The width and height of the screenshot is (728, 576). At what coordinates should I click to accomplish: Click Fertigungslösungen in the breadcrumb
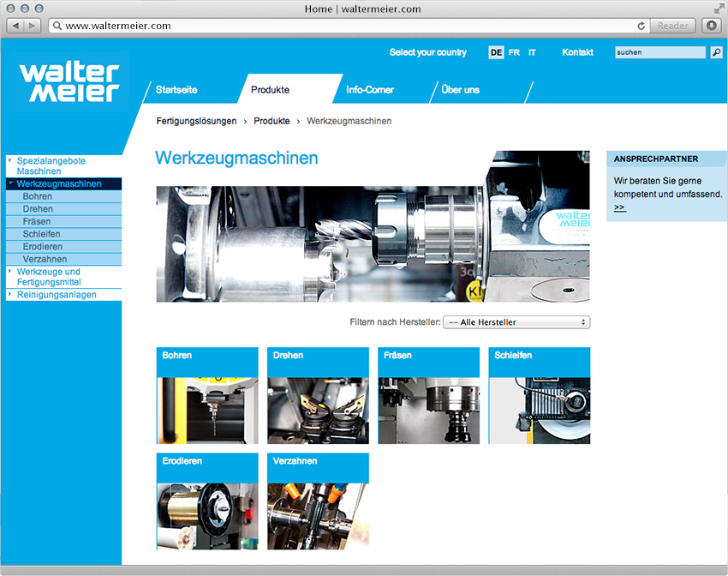pyautogui.click(x=196, y=121)
